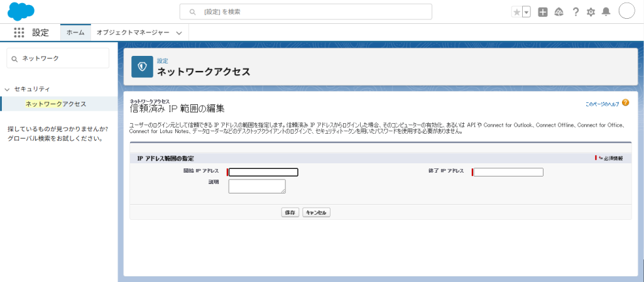Open the setup gear icon
The image size is (644, 282).
point(591,12)
